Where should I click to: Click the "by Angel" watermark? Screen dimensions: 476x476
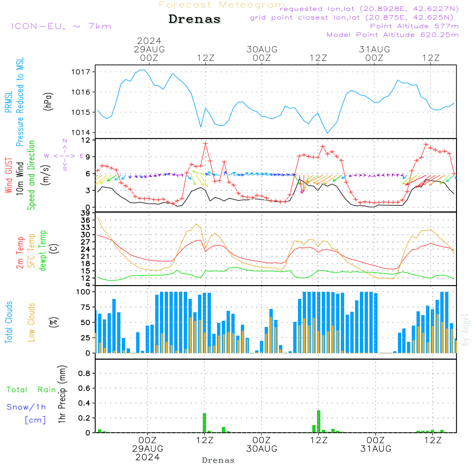tap(466, 330)
